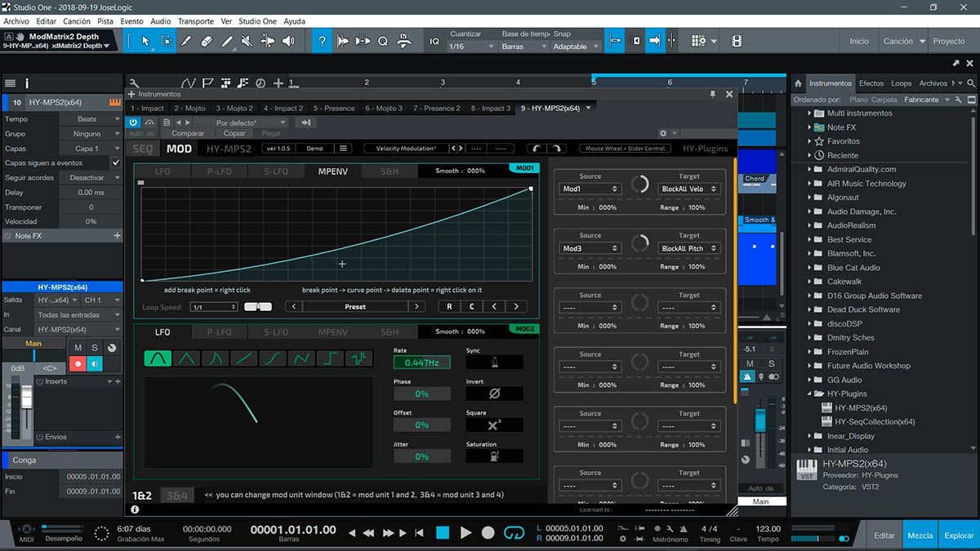Click the Record button in transport
This screenshot has width=980, height=551.
coord(488,532)
